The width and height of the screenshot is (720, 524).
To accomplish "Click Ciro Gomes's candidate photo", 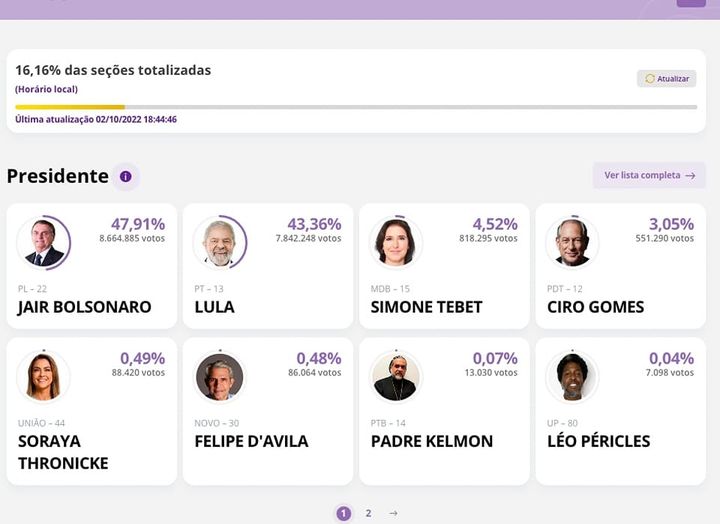I will (x=572, y=243).
